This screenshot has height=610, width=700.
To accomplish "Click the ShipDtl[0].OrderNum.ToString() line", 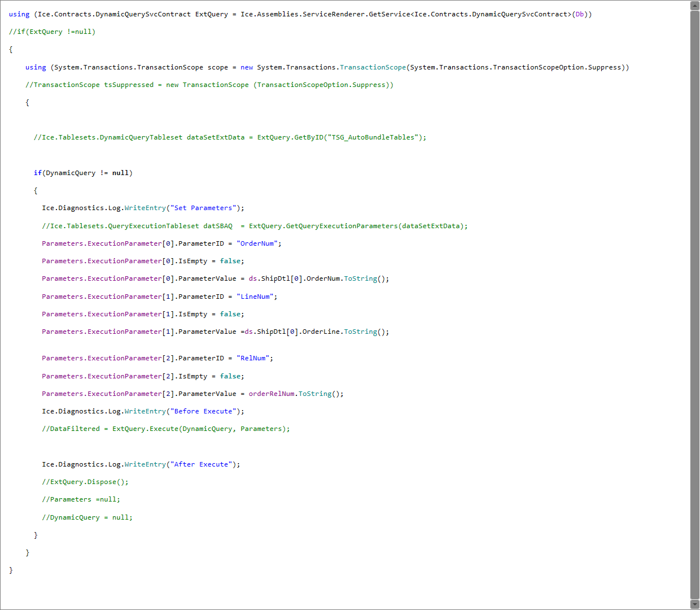I will 216,278.
